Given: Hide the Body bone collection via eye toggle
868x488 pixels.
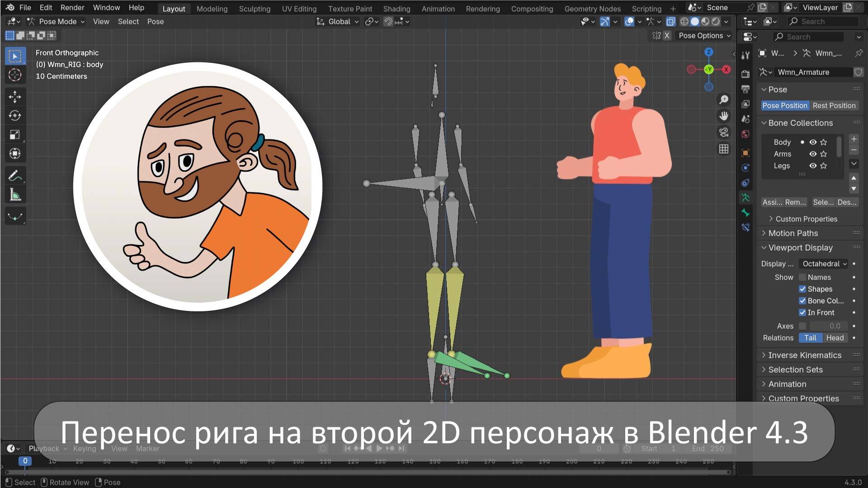Looking at the screenshot, I should [812, 142].
